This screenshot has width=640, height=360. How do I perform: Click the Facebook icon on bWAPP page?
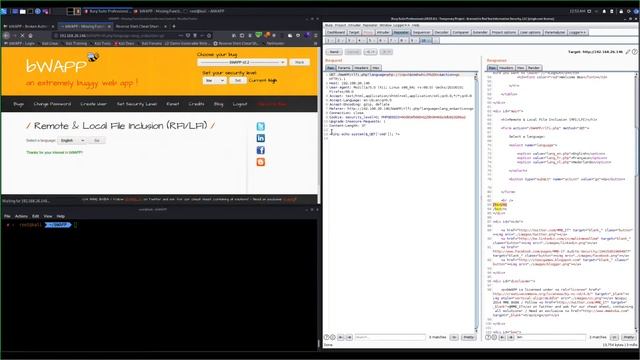pyautogui.click(x=260, y=150)
